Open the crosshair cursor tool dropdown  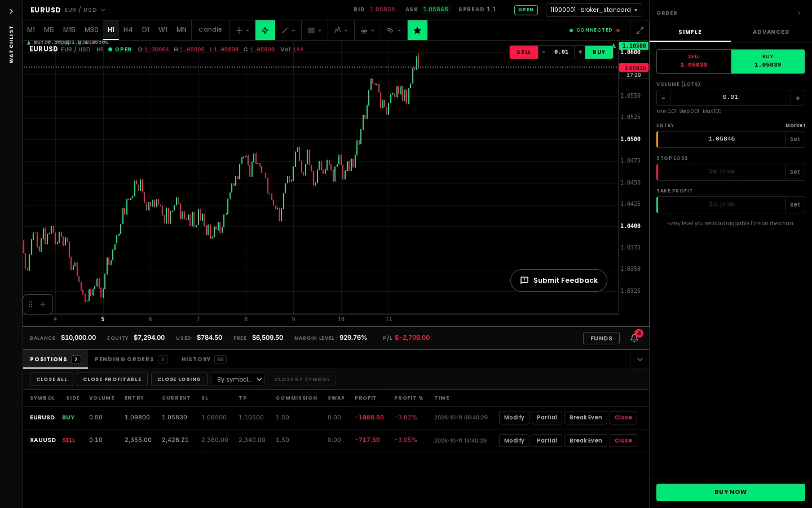tap(242, 30)
